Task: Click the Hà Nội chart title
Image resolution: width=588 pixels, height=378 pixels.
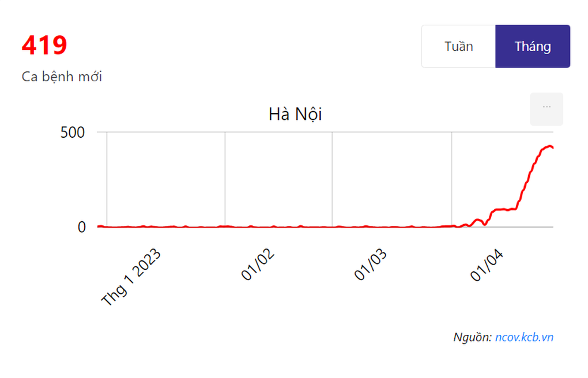Action: [x=295, y=114]
